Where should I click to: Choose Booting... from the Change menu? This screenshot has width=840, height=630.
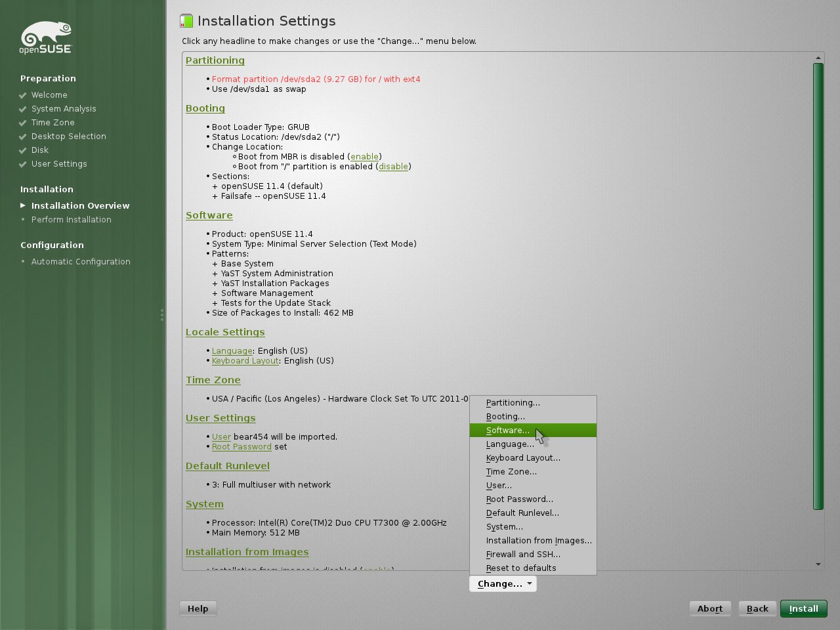tap(533, 417)
